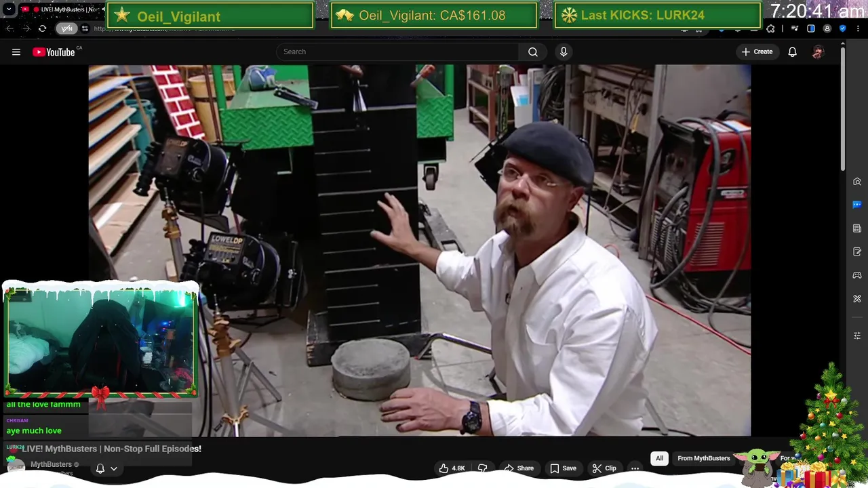Screen dimensions: 868x488
Task: Open the sidebar search icon
Action: click(x=857, y=182)
